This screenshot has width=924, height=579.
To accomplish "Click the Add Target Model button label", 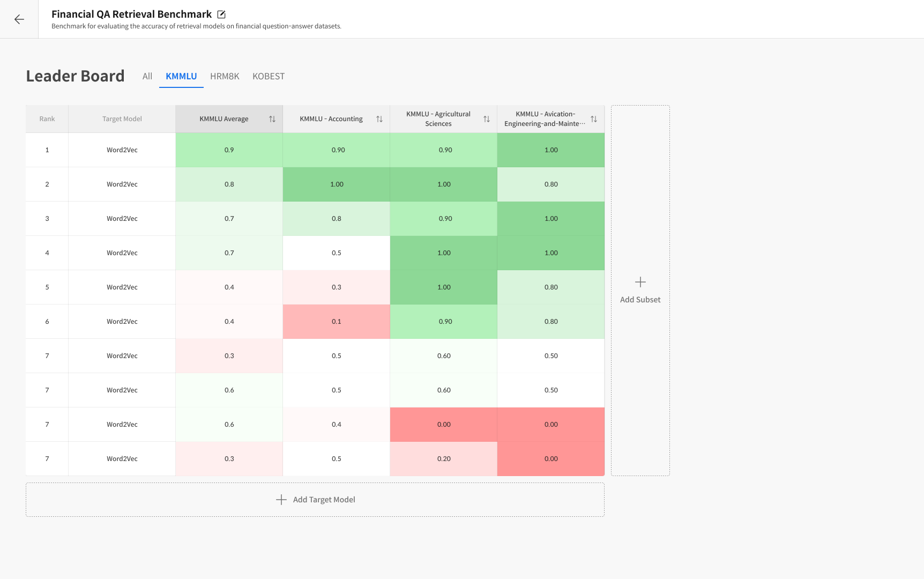I will point(324,500).
